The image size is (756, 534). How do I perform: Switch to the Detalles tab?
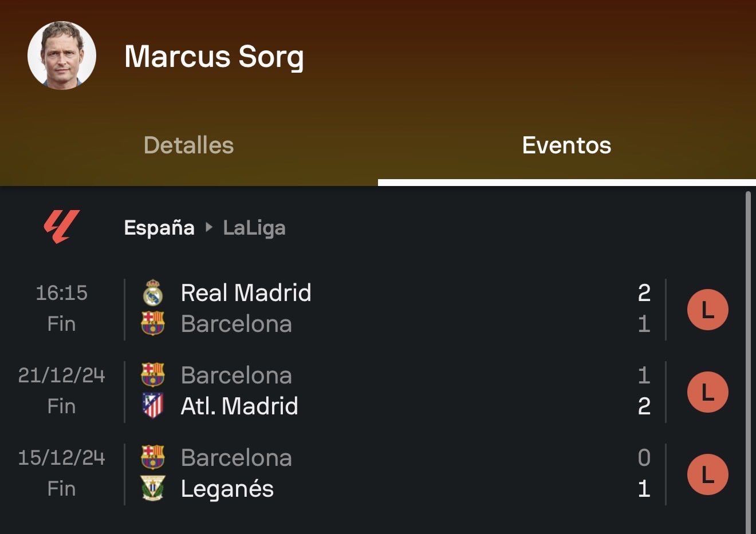point(188,145)
